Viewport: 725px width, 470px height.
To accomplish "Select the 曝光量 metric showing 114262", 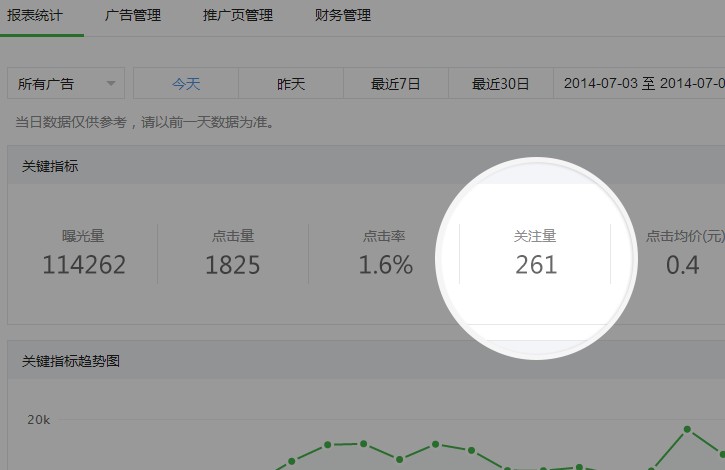I will (x=84, y=253).
